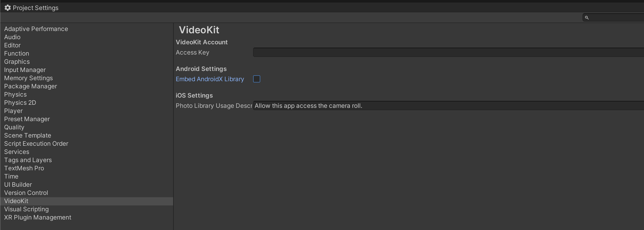This screenshot has width=644, height=230.
Task: Switch to the Project Settings tab
Action: [35, 8]
